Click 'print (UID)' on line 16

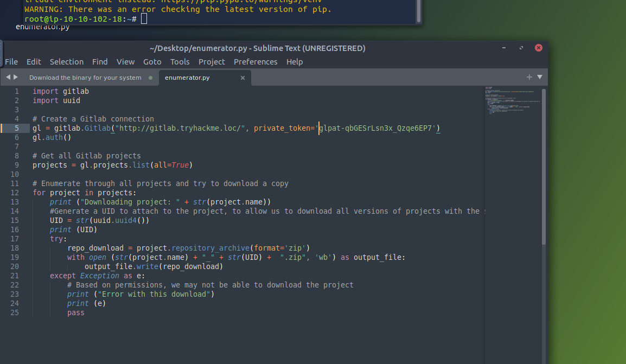click(x=73, y=229)
